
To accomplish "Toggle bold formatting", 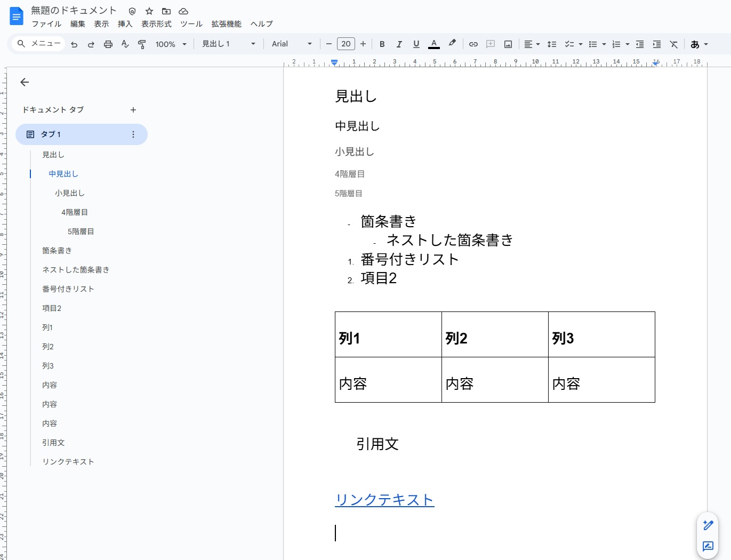I will click(382, 44).
